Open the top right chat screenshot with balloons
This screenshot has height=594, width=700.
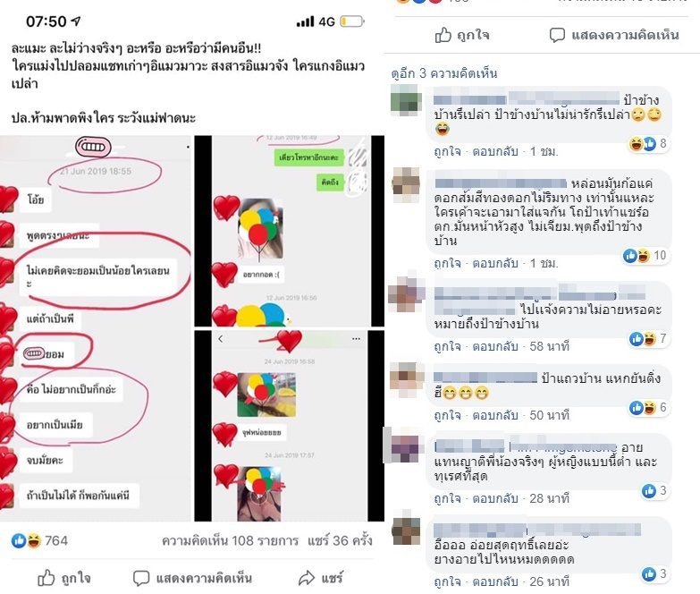(290, 231)
